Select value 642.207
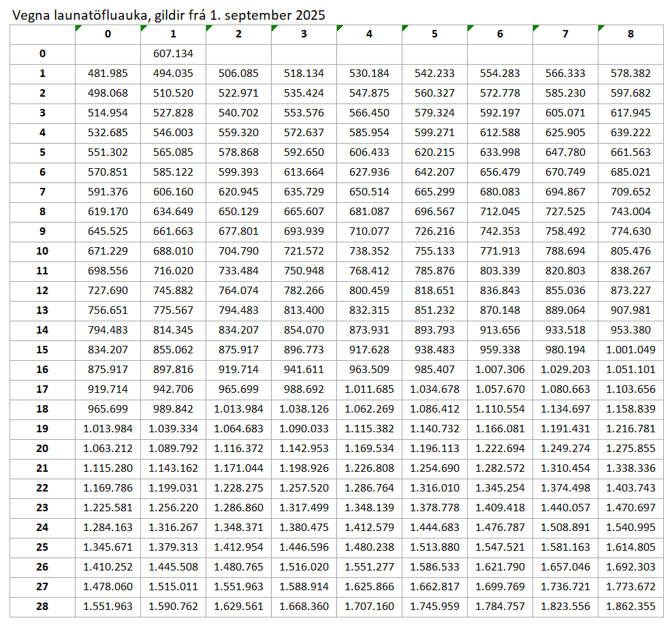Screen dimensions: 672x627 point(434,172)
